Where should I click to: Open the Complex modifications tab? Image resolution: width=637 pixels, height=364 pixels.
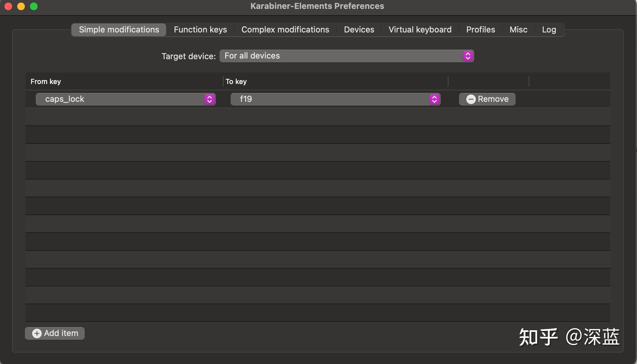tap(285, 30)
